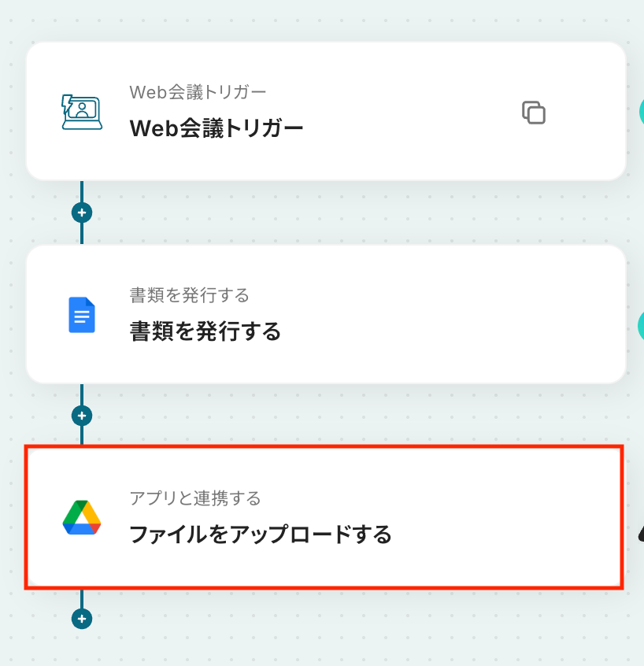Screen dimensions: 644x666
Task: Add step below ファイルをアップロードする with plus
Action: pos(82,619)
